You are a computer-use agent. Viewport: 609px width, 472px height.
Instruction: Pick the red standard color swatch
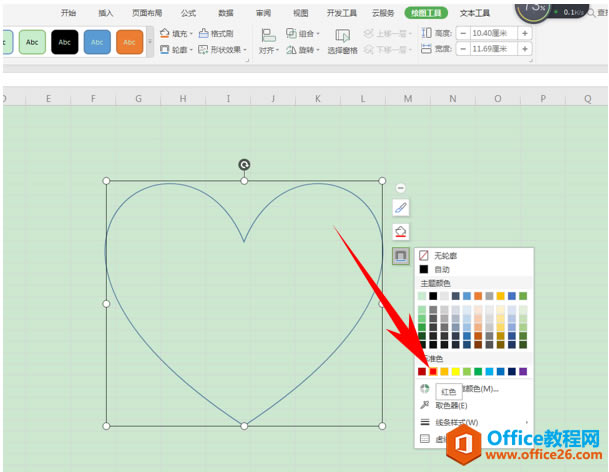click(x=433, y=371)
